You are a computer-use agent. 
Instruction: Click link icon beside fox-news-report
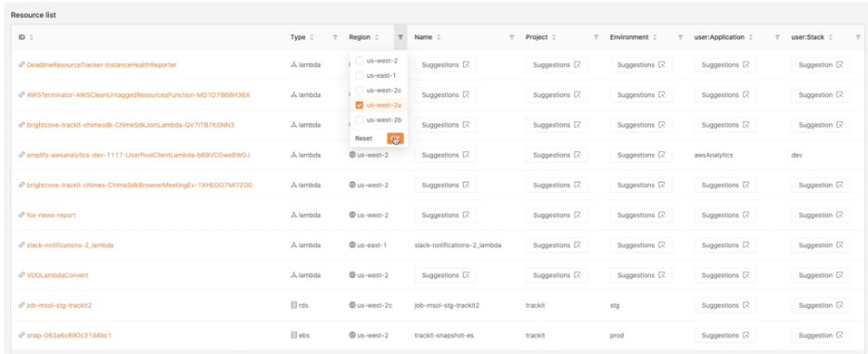click(x=21, y=215)
